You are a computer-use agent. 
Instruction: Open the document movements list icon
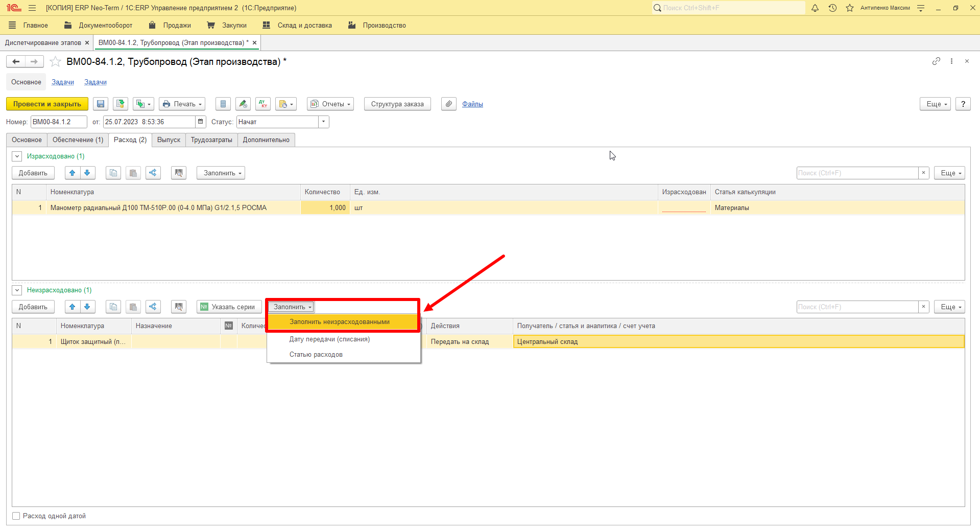coord(223,104)
